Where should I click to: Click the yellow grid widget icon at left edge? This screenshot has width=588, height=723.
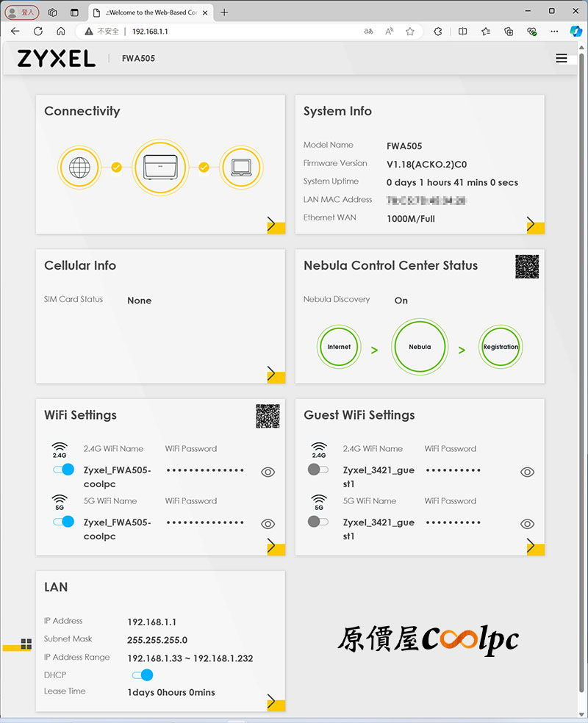[26, 644]
